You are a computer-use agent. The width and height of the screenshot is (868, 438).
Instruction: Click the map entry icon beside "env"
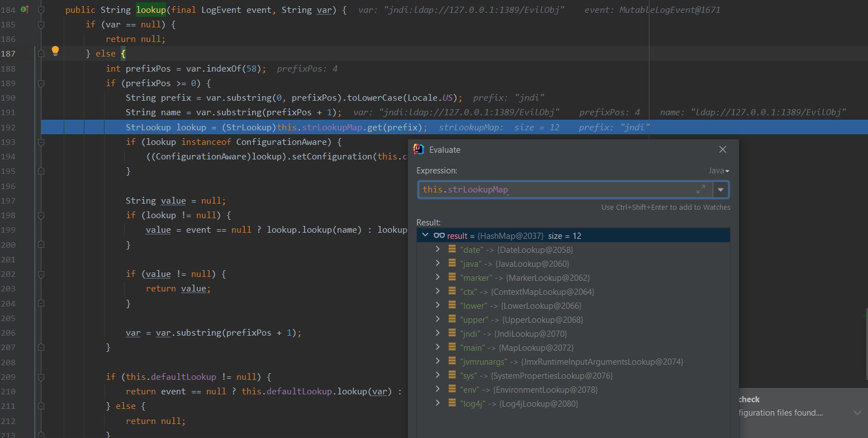[x=452, y=389]
